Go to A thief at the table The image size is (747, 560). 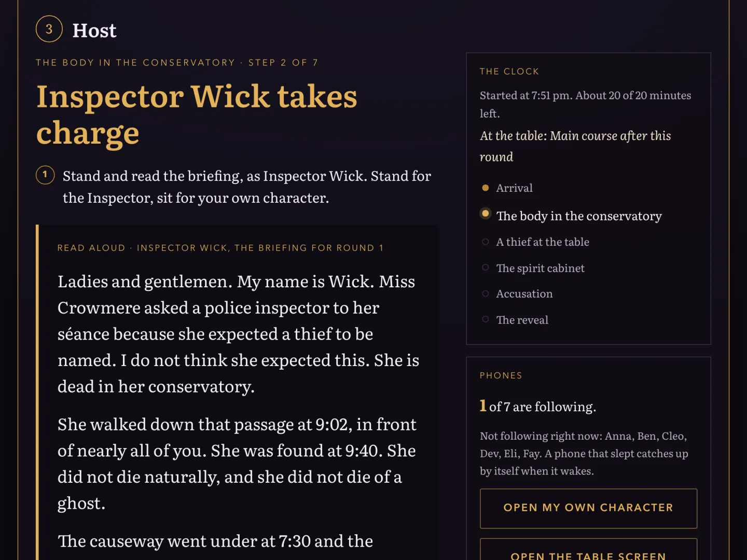coord(543,242)
